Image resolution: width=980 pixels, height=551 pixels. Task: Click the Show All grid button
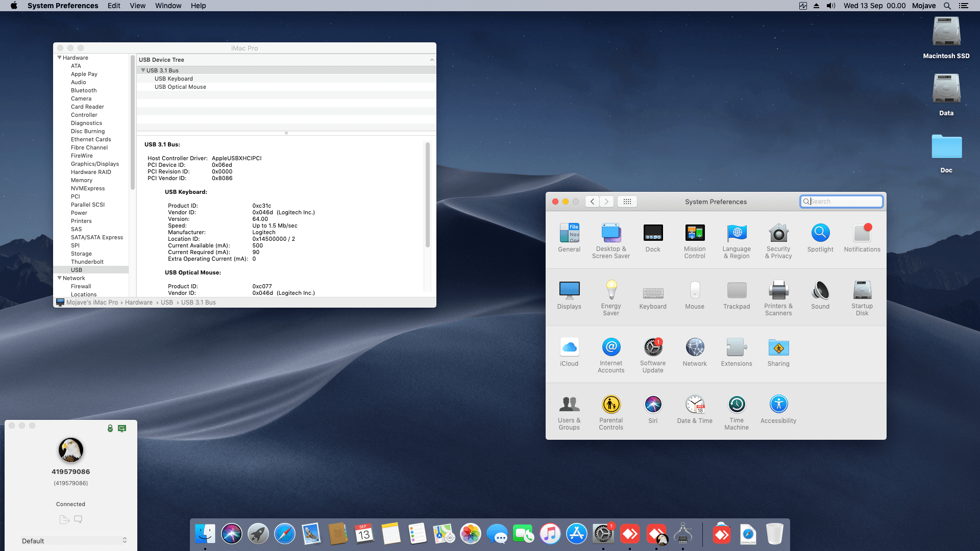[x=627, y=202]
